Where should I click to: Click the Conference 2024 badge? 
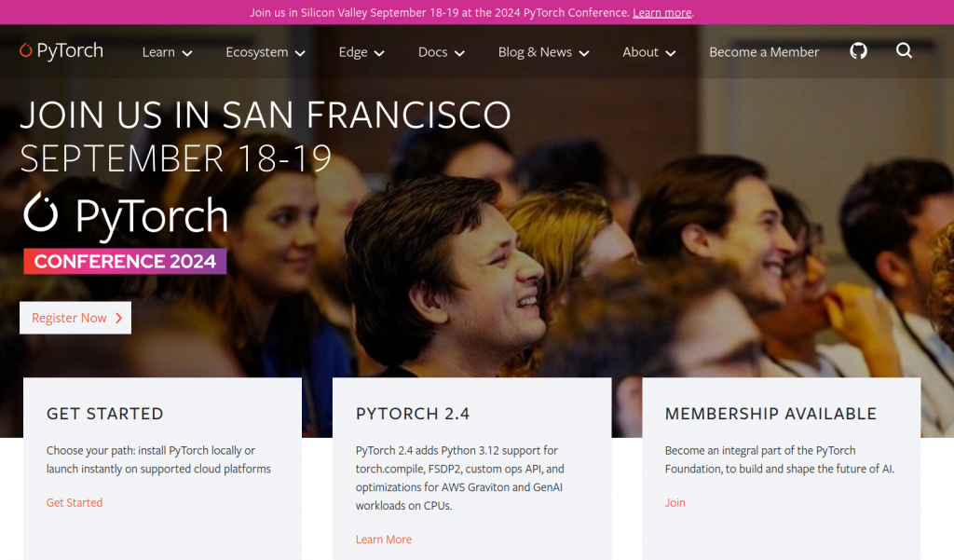[125, 261]
